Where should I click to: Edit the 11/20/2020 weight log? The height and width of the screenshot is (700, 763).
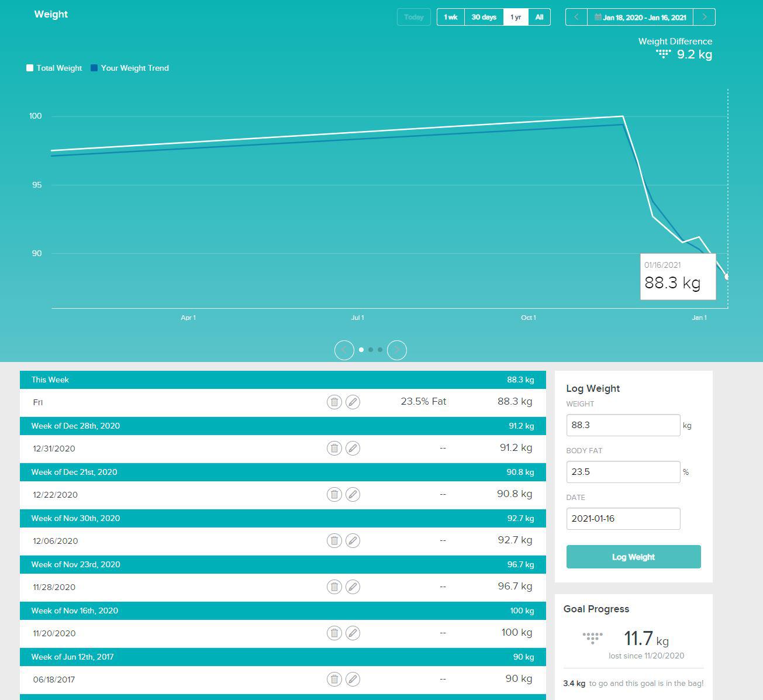pos(353,633)
